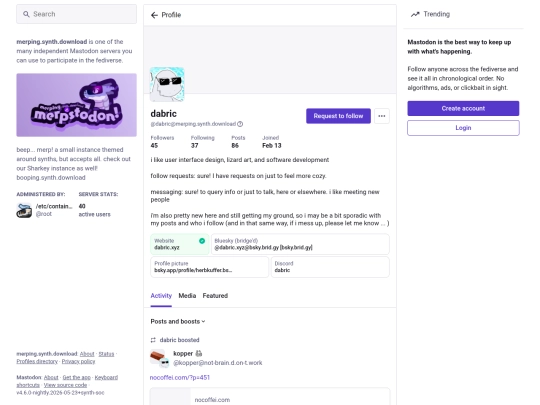Click the Create account button
Image resolution: width=540 pixels, height=405 pixels.
point(463,108)
